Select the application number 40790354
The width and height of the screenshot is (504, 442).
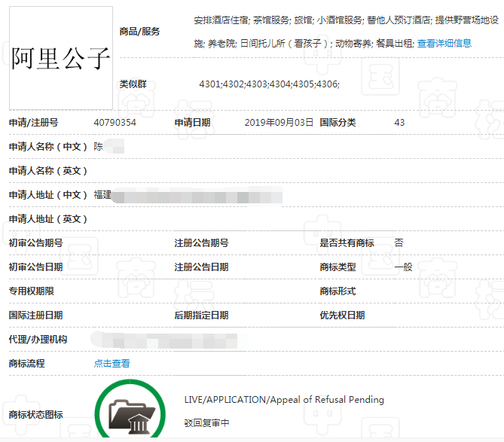(x=115, y=122)
